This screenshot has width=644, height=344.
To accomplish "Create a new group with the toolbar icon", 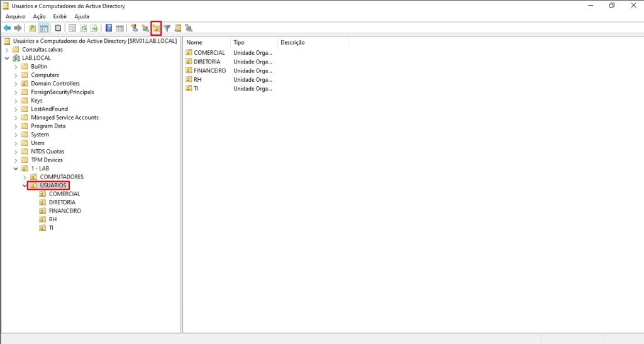I will coord(145,28).
